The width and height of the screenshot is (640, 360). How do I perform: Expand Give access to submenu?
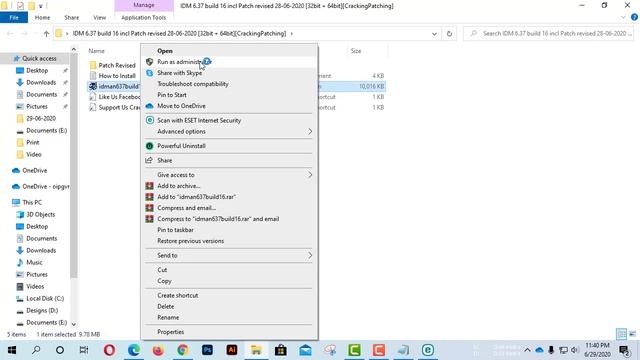pyautogui.click(x=310, y=175)
